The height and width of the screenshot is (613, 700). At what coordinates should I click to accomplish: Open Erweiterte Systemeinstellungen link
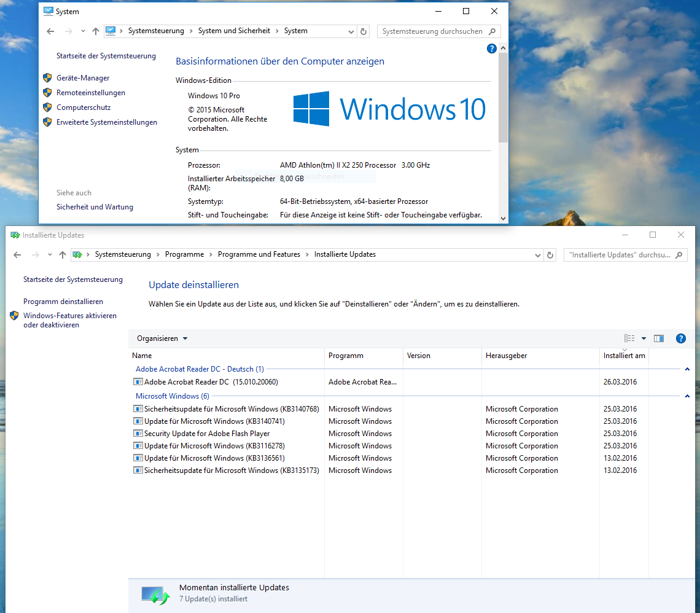(107, 122)
